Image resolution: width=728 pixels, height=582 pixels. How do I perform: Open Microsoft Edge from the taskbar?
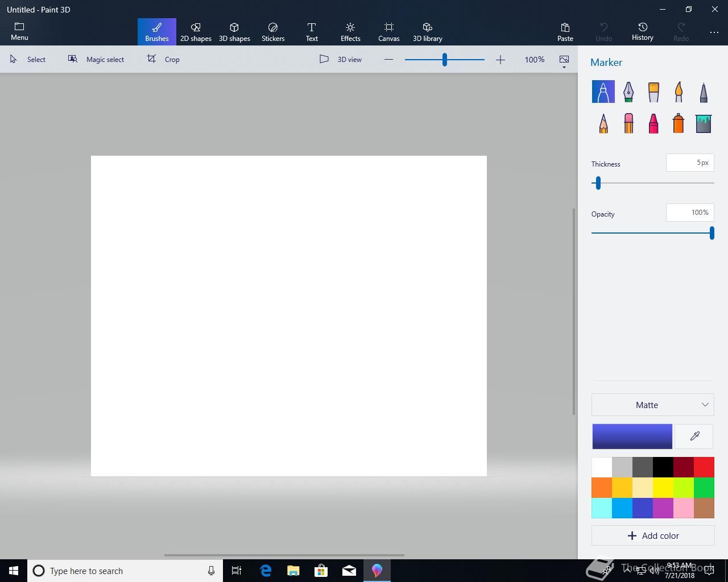[266, 571]
